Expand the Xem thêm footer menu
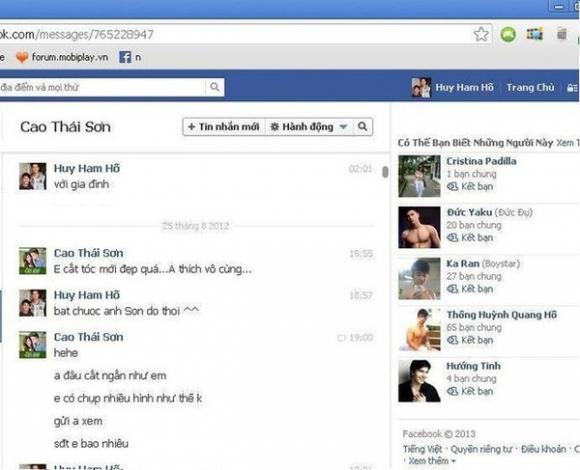The image size is (580, 470). point(432,461)
